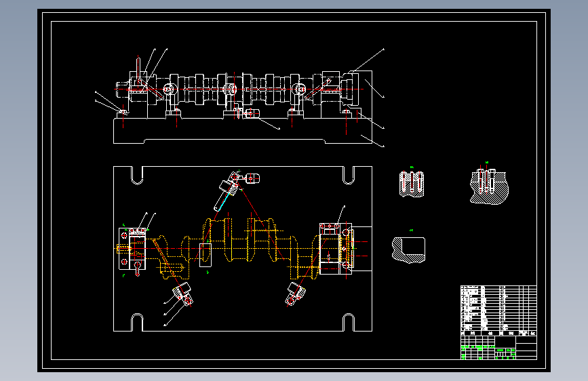The height and width of the screenshot is (381, 588).
Task: Select the cyan line on the upper clamp
Action: tap(224, 202)
